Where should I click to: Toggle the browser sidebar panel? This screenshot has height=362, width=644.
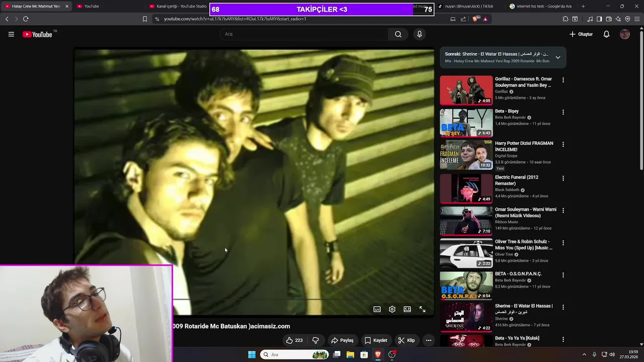[x=599, y=19]
